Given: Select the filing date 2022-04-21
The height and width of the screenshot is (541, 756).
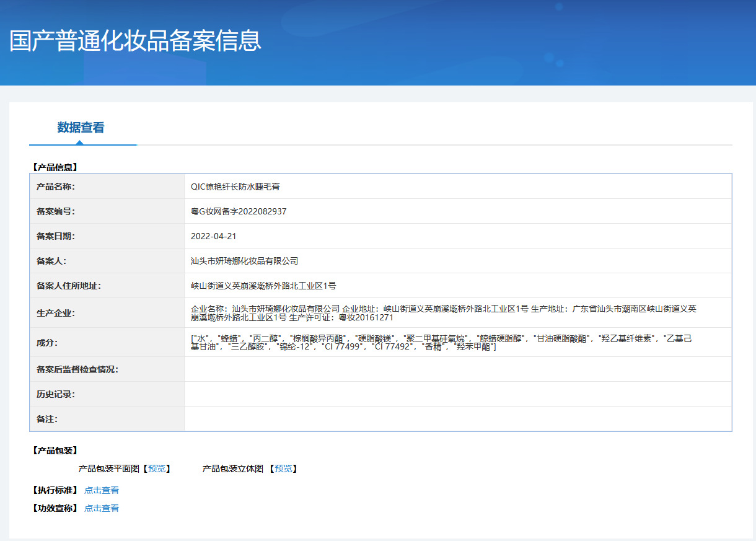Looking at the screenshot, I should click(213, 236).
